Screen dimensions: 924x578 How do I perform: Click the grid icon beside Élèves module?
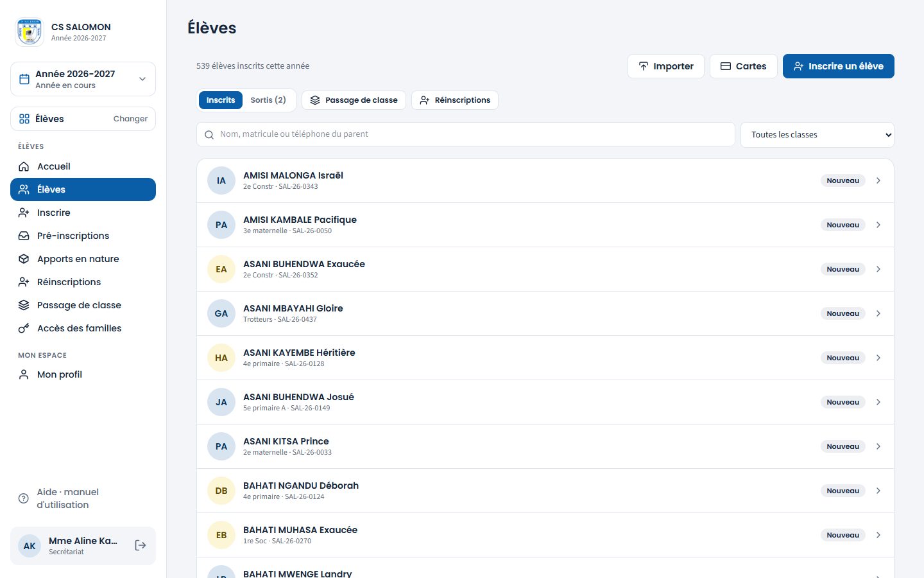pos(24,119)
